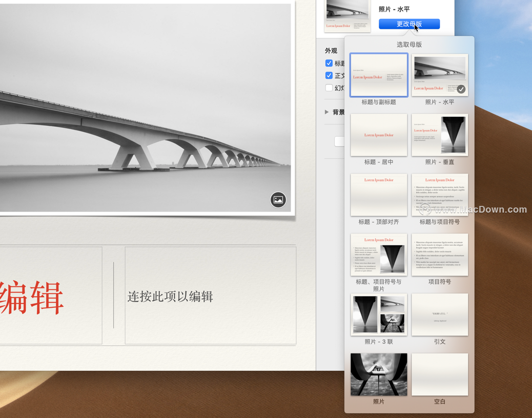Viewport: 532px width, 418px height.
Task: Click the 更改母版 button
Action: point(409,24)
